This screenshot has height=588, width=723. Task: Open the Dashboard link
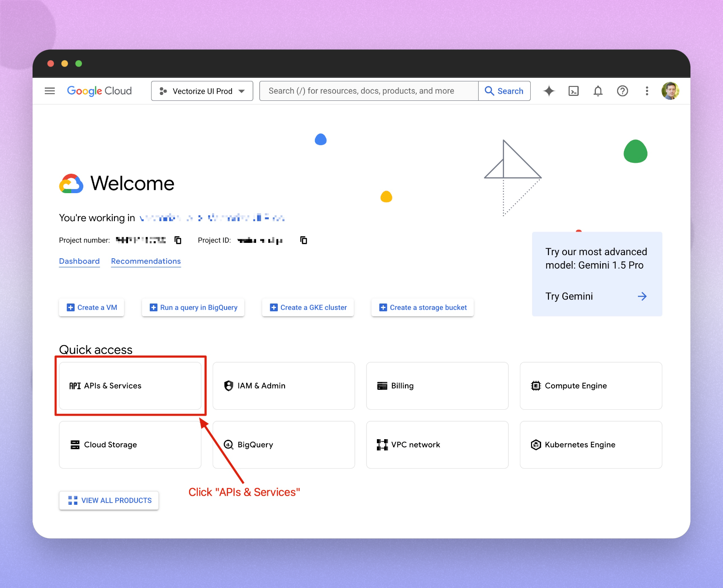[79, 261]
